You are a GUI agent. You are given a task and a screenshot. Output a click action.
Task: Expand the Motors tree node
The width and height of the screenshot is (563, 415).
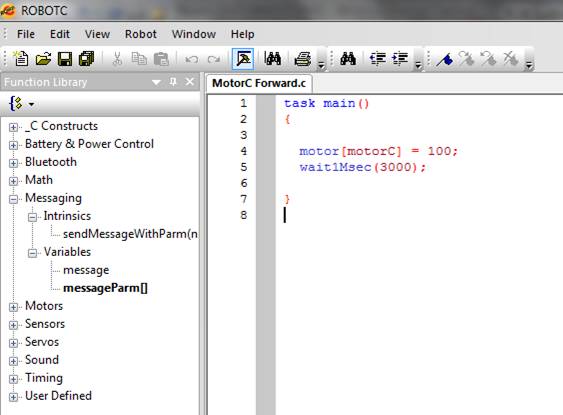coord(13,307)
